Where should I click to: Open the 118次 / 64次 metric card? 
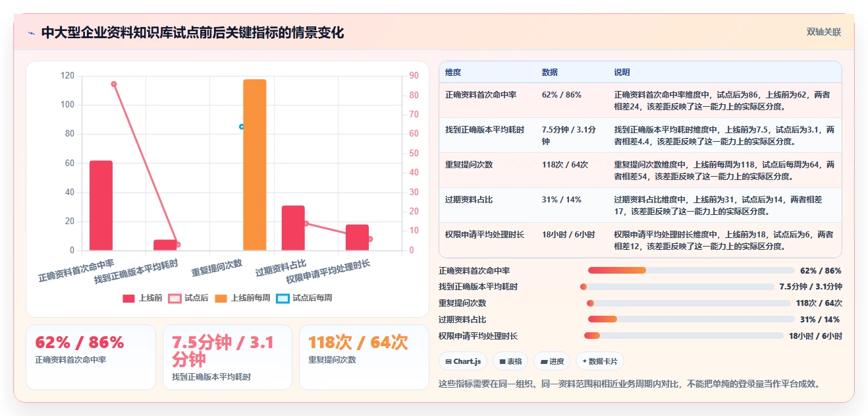[x=364, y=357]
